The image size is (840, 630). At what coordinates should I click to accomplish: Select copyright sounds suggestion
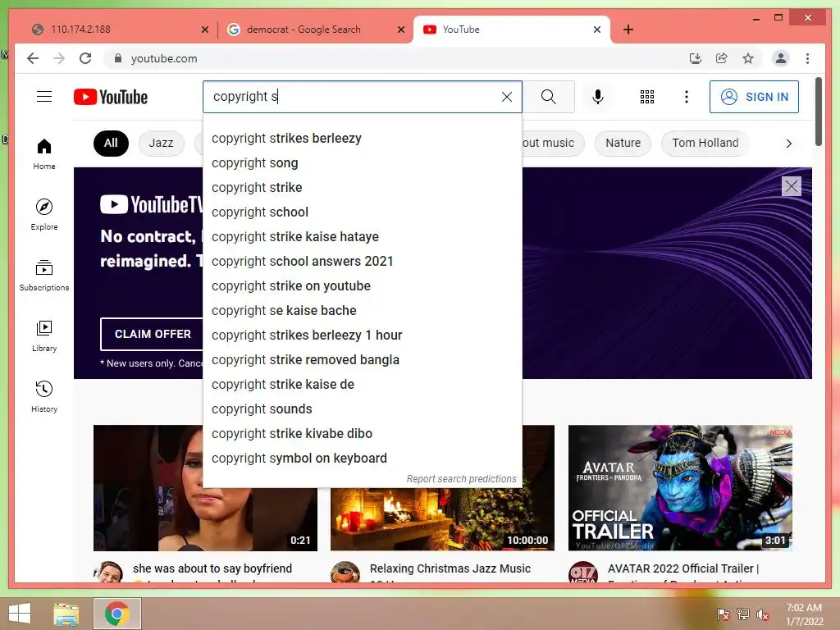362,409
